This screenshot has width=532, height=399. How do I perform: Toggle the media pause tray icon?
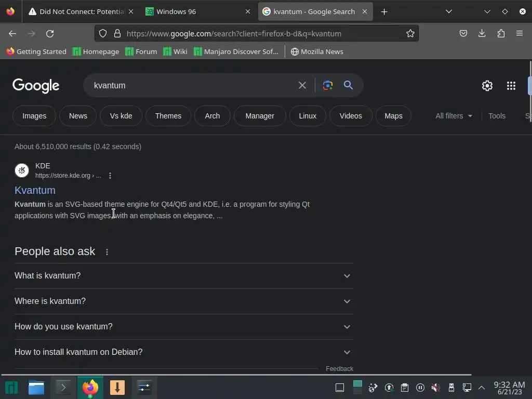(x=420, y=388)
